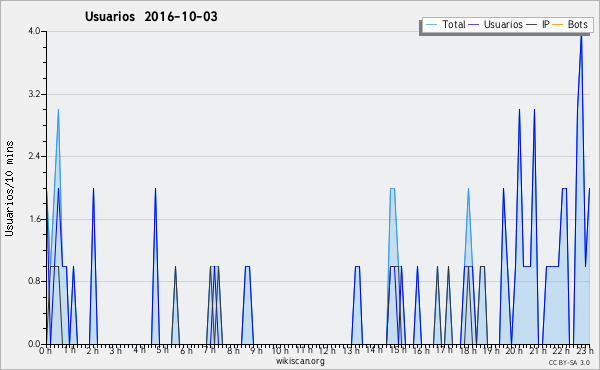600x370 pixels.
Task: Click the dark IP legend line
Action: pos(532,25)
